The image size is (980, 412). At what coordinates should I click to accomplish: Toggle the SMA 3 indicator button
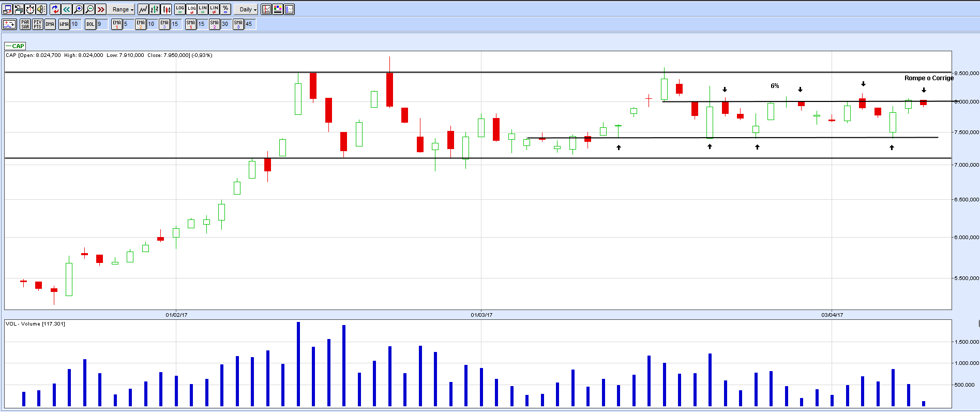coord(238,24)
